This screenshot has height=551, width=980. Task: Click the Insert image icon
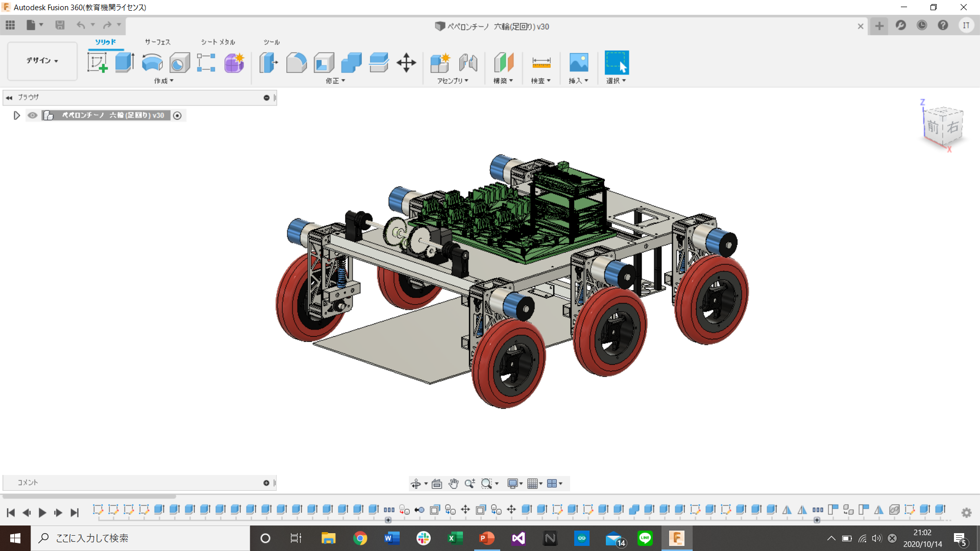(578, 63)
